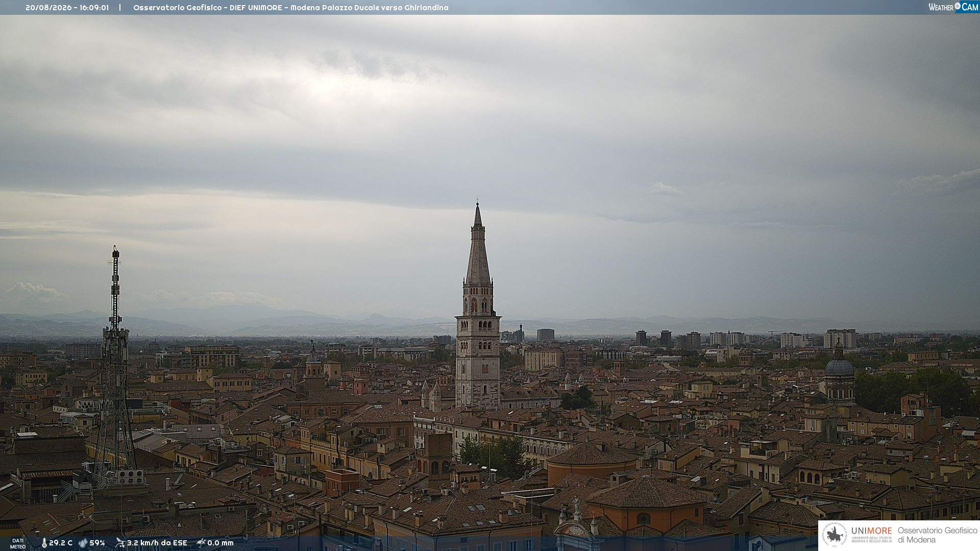This screenshot has width=980, height=551.
Task: Click the Osservatorio Geofisico title text in header
Action: point(177,8)
